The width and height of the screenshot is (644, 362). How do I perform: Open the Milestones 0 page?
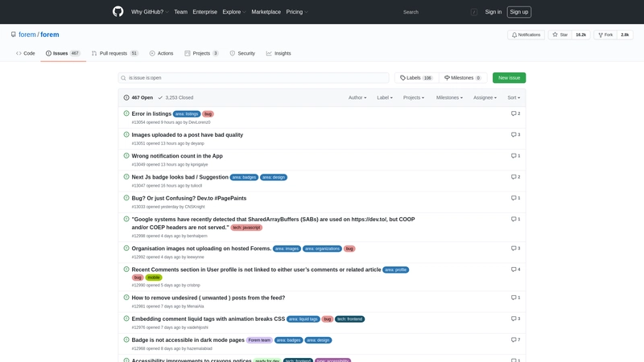point(462,77)
